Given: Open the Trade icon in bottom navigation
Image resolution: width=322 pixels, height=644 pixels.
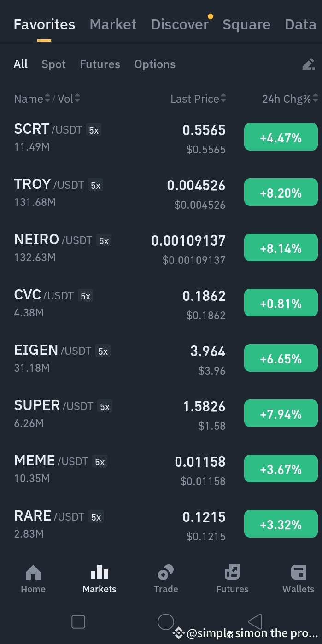Looking at the screenshot, I should 166,573.
